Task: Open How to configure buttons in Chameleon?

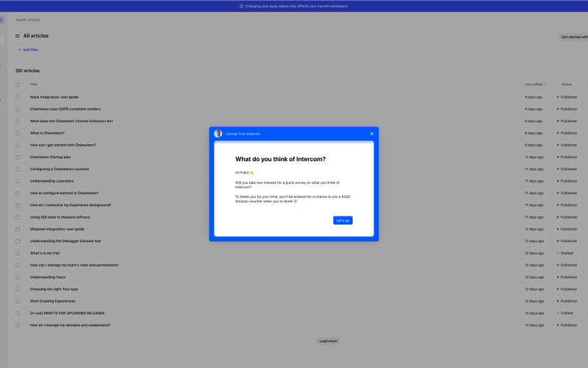Action: click(x=64, y=193)
